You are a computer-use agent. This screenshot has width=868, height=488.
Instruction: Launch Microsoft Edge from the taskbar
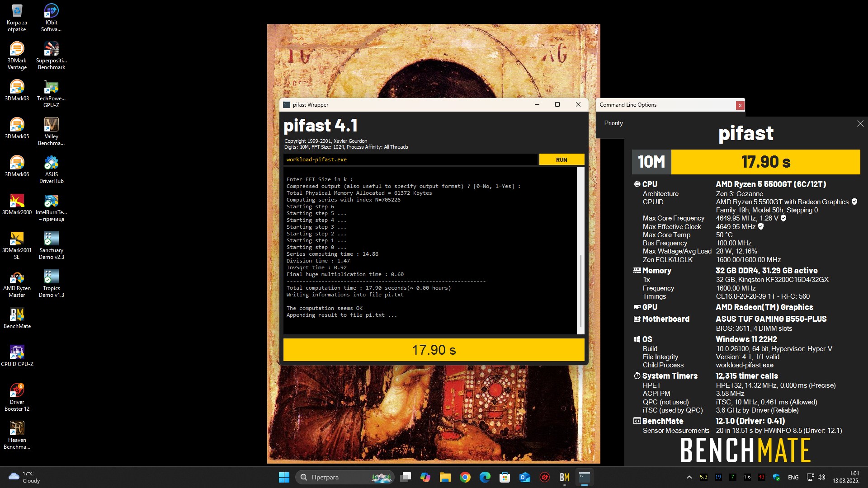pos(485,477)
